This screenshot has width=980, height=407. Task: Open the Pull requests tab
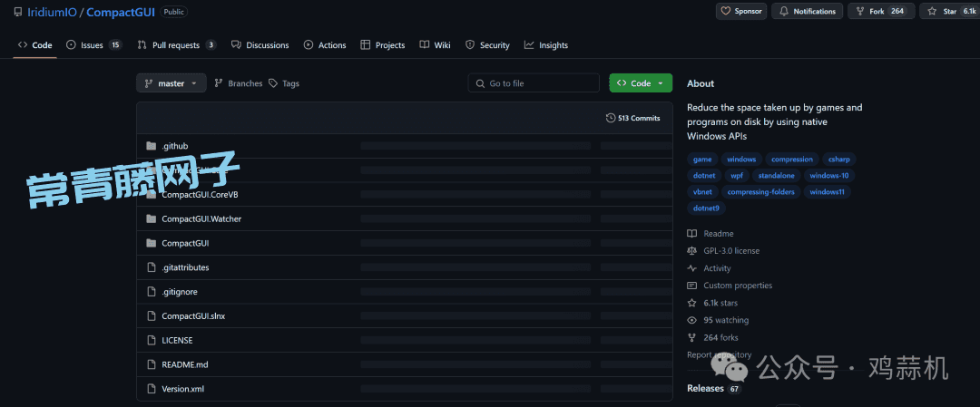click(x=177, y=45)
